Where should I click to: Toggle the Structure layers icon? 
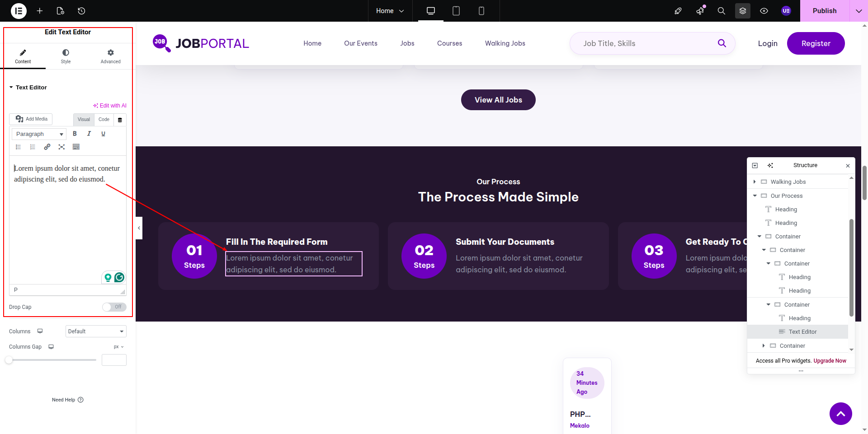[743, 11]
